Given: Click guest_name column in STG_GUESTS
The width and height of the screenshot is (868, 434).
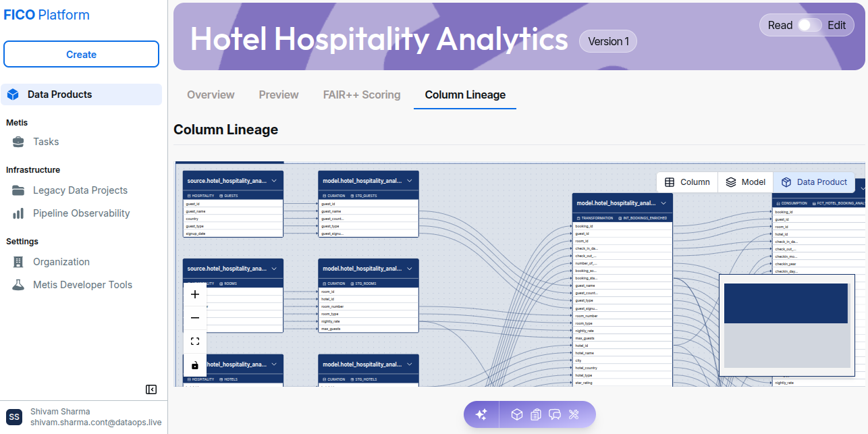Looking at the screenshot, I should pos(369,211).
